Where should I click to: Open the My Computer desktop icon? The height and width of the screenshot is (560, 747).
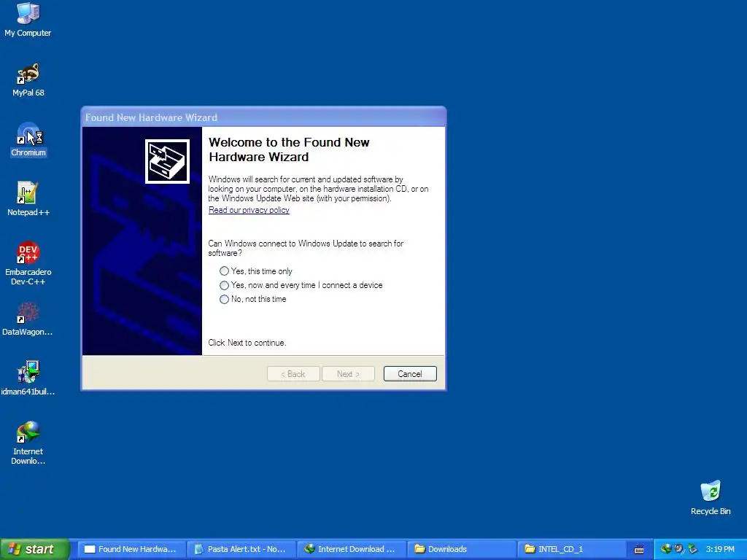click(28, 19)
